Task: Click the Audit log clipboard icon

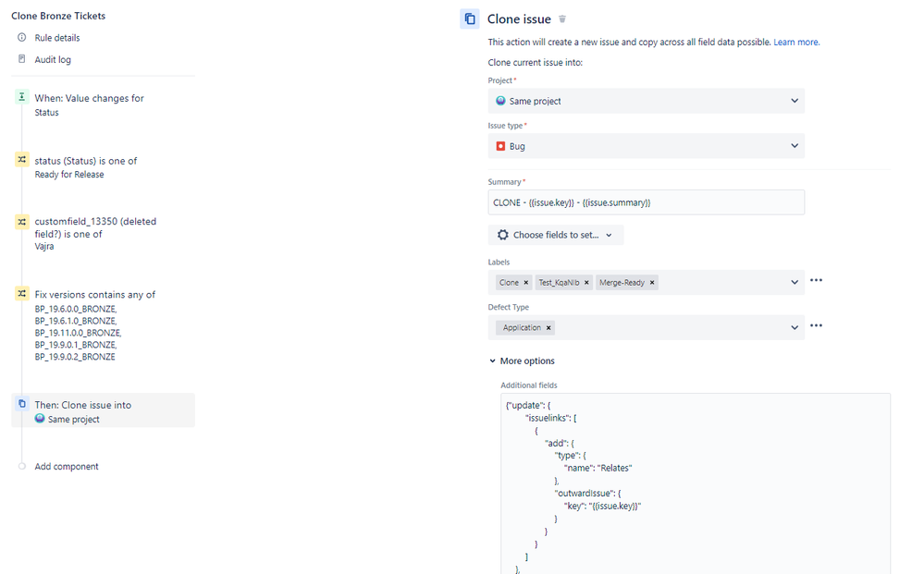Action: point(20,58)
